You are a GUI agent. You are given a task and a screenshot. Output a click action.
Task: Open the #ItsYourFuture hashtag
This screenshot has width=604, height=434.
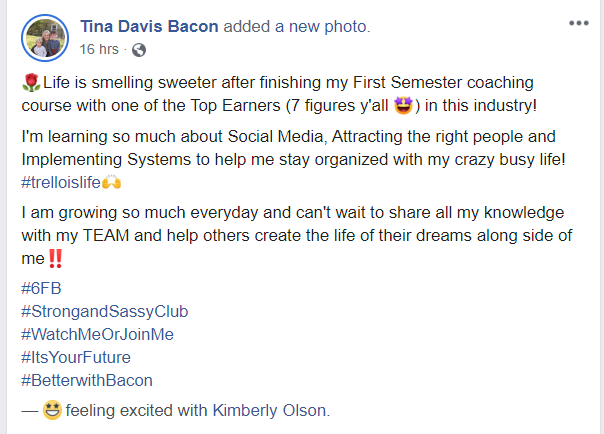tap(75, 357)
